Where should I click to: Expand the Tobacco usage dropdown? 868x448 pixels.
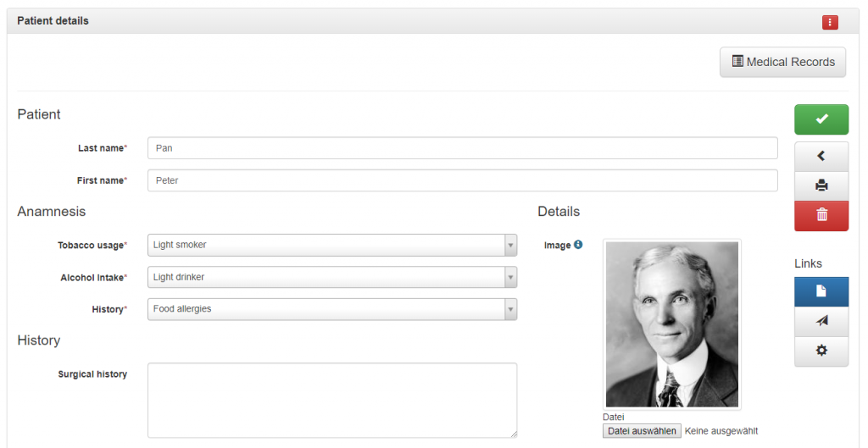(x=332, y=245)
